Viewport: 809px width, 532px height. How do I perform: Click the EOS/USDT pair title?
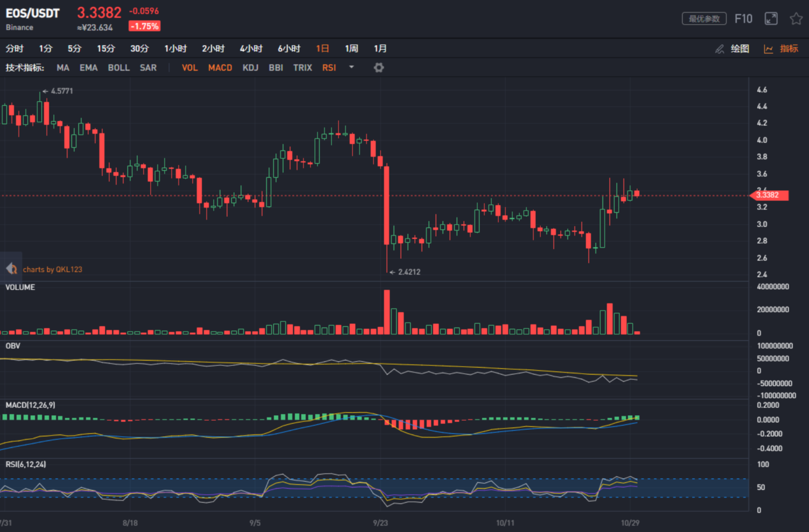[33, 13]
